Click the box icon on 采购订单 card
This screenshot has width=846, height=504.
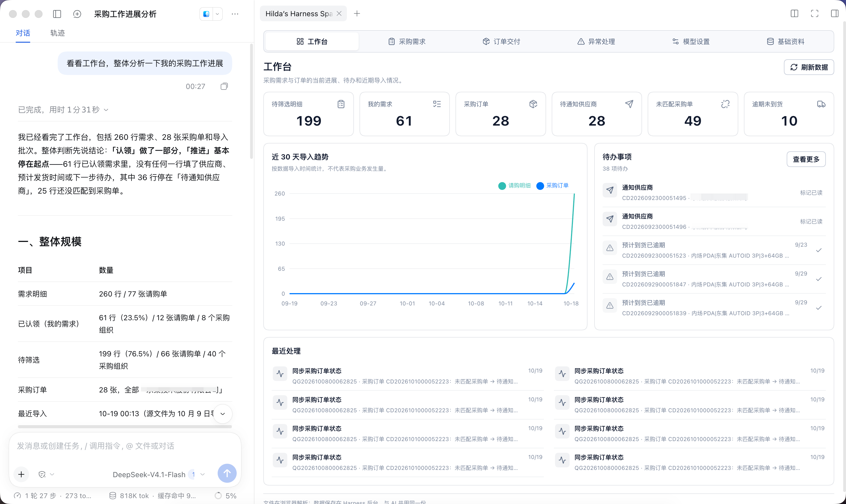533,104
